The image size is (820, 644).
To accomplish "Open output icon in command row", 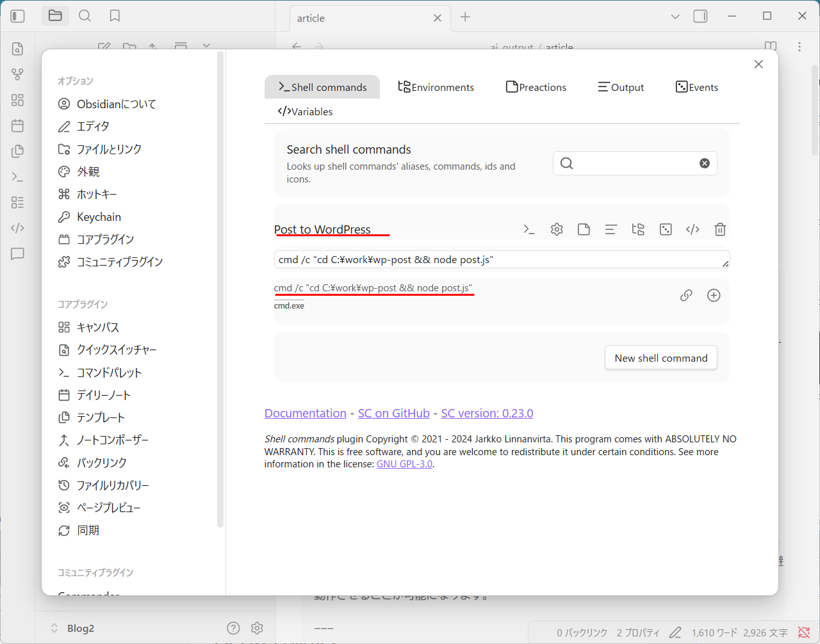I will pyautogui.click(x=611, y=229).
